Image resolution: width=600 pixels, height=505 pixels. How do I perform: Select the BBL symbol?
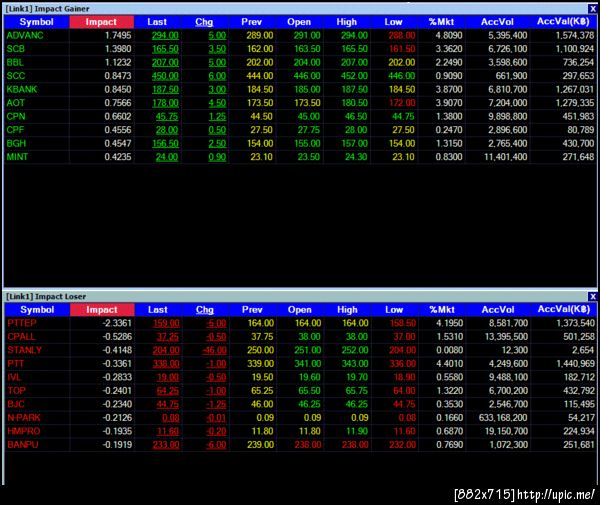pos(15,62)
